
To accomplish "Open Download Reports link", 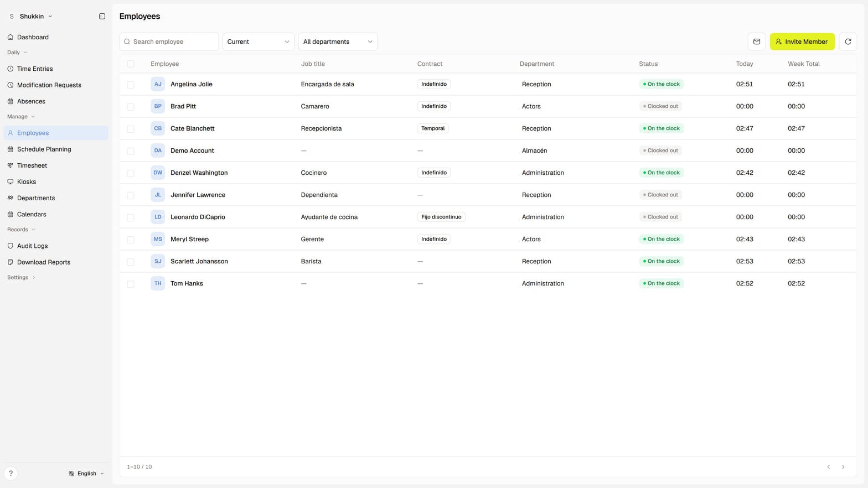I will coord(55,262).
